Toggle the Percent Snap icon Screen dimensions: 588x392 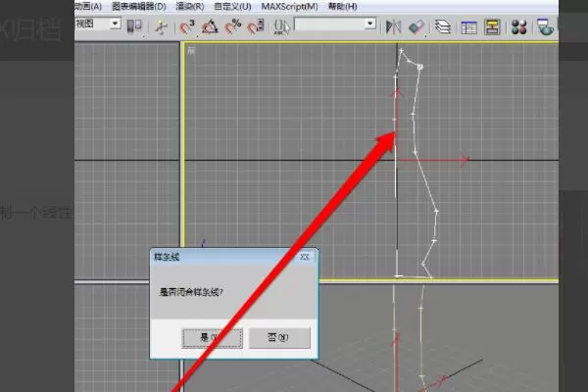(x=233, y=26)
